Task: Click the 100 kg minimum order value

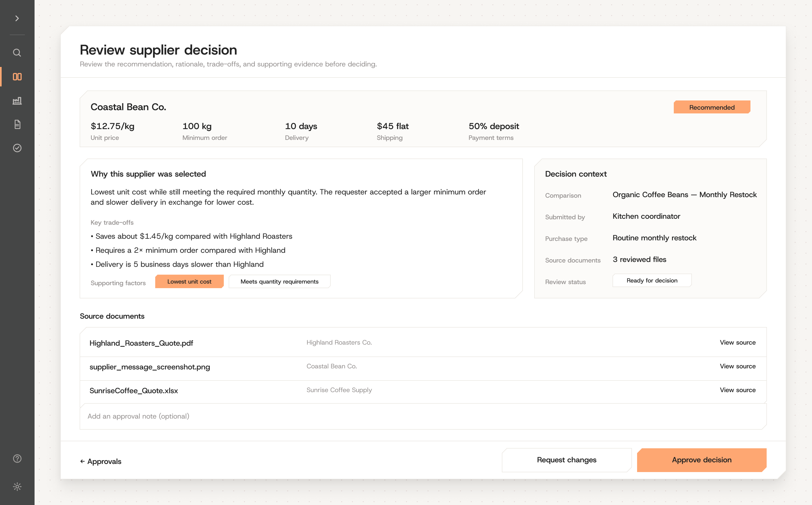Action: 197,126
